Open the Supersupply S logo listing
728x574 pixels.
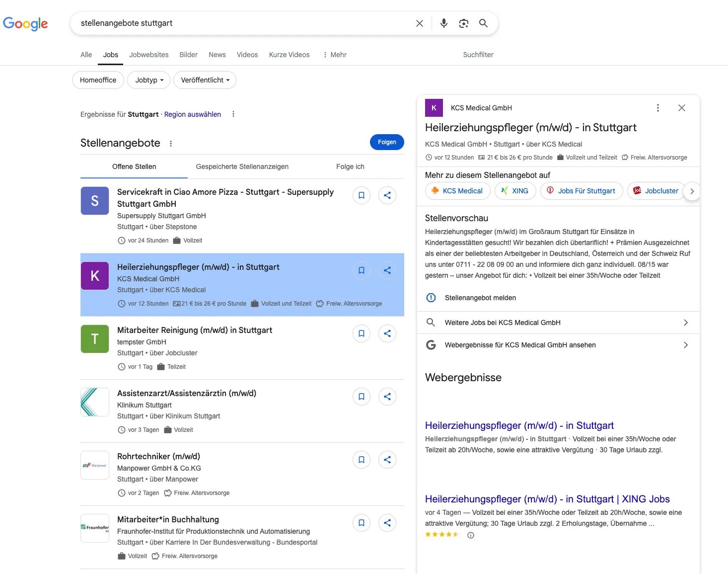coord(95,201)
